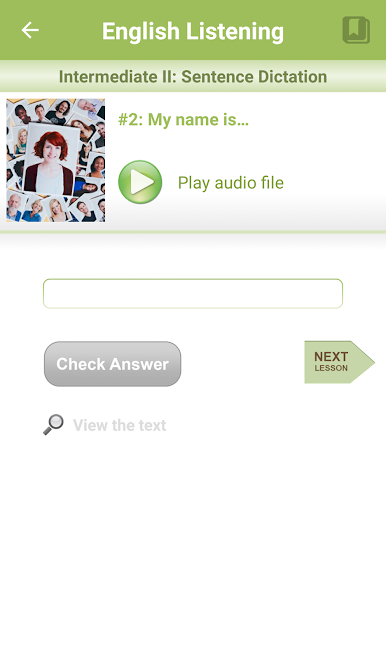Focus the dictation answer text box
This screenshot has height=659, width=386.
193,293
